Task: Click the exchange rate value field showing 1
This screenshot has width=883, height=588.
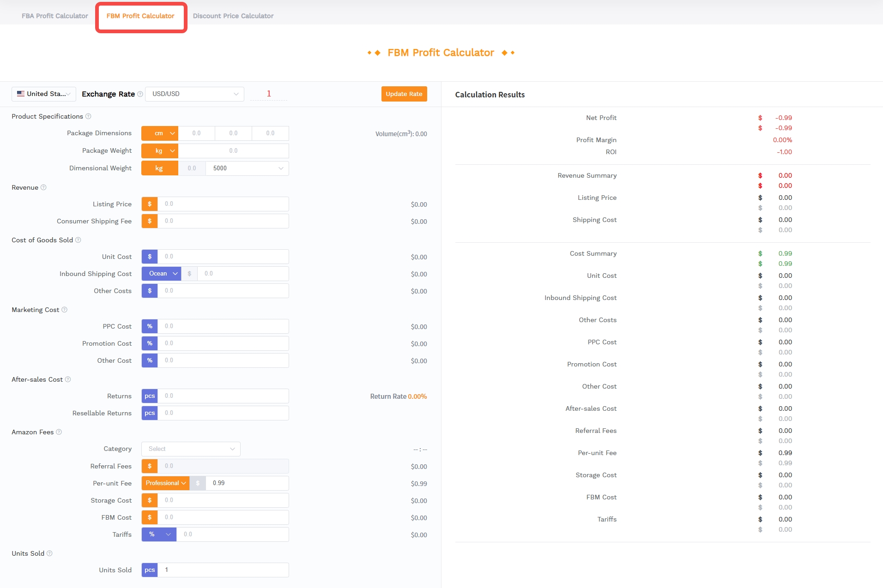Action: pos(269,94)
